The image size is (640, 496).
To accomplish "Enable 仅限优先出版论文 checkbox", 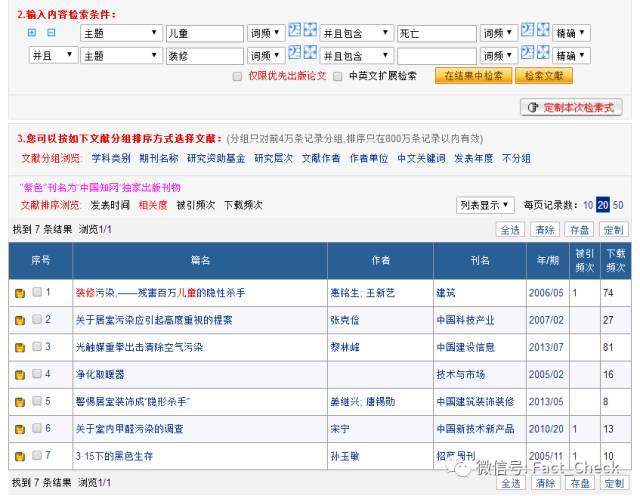I will (237, 76).
